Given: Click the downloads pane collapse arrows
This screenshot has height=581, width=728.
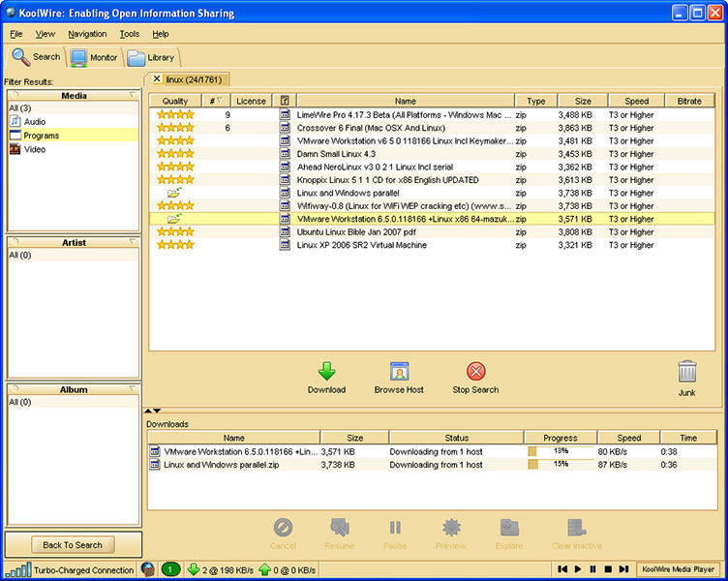Looking at the screenshot, I should (x=152, y=411).
